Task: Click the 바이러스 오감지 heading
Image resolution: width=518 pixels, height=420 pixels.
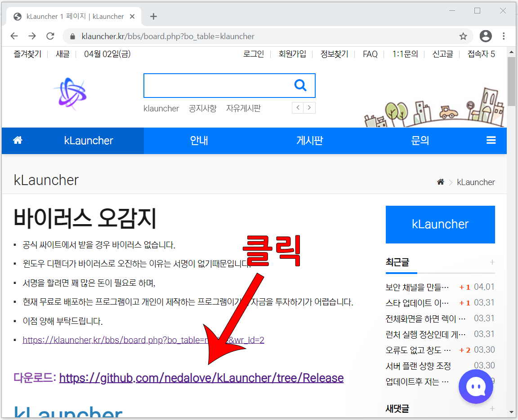Action: click(x=85, y=218)
